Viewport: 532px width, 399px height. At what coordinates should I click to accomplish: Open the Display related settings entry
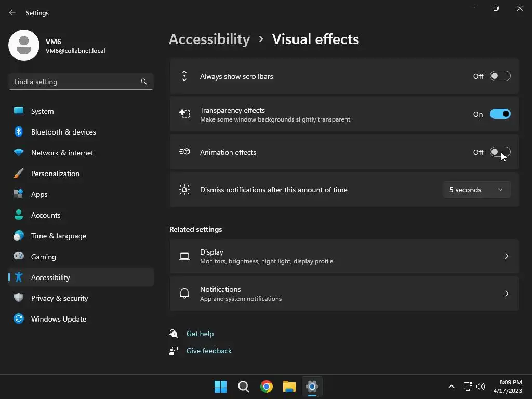tap(344, 256)
